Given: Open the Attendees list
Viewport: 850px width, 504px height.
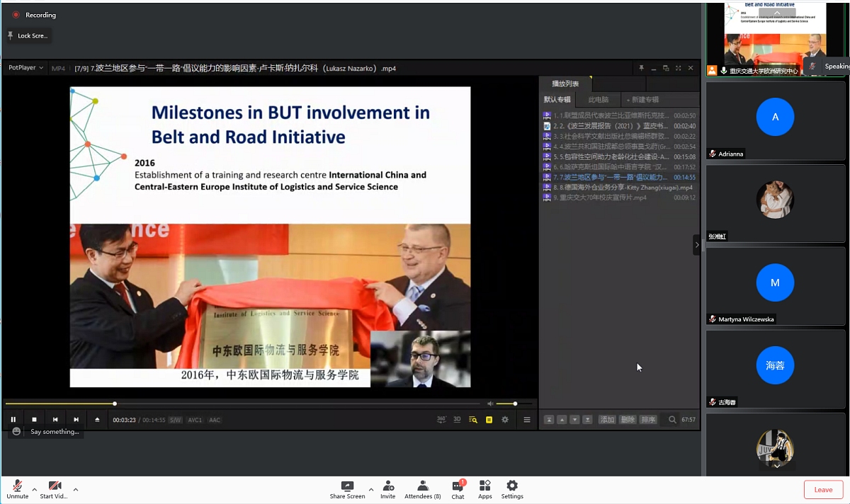Looking at the screenshot, I should pyautogui.click(x=422, y=489).
